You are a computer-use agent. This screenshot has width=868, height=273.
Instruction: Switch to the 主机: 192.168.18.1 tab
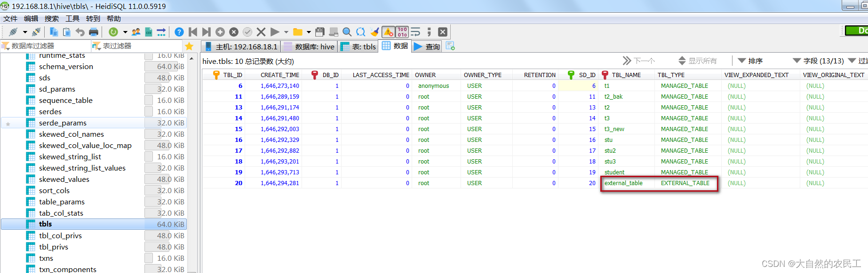tap(241, 47)
